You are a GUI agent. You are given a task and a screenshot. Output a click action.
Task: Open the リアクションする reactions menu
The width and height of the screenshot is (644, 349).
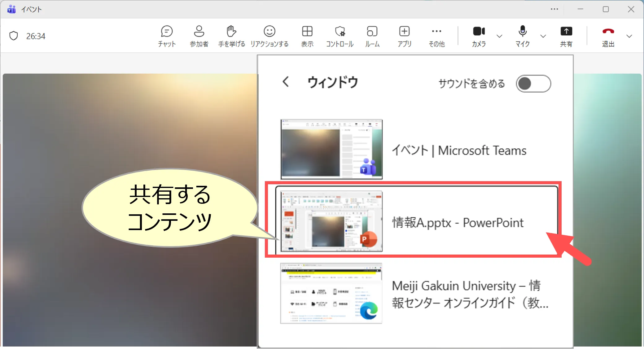[x=269, y=36]
